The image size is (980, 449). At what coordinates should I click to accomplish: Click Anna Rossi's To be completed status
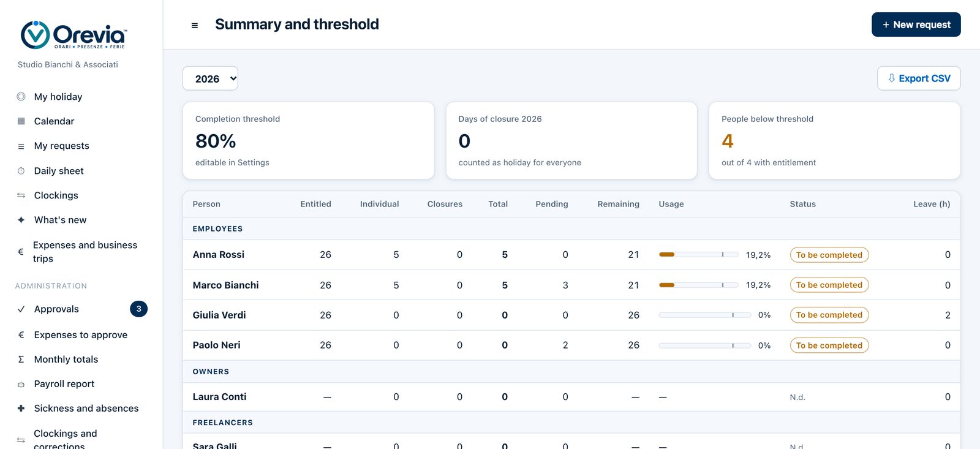click(829, 255)
